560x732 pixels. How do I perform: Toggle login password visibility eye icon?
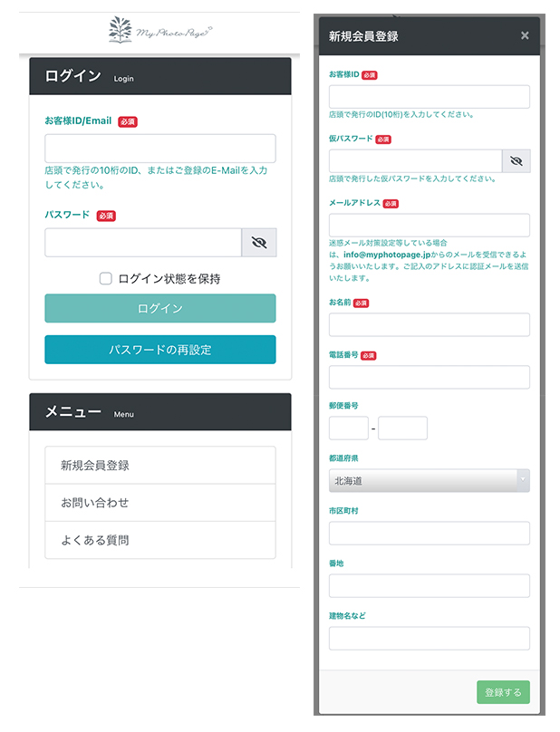click(x=259, y=243)
